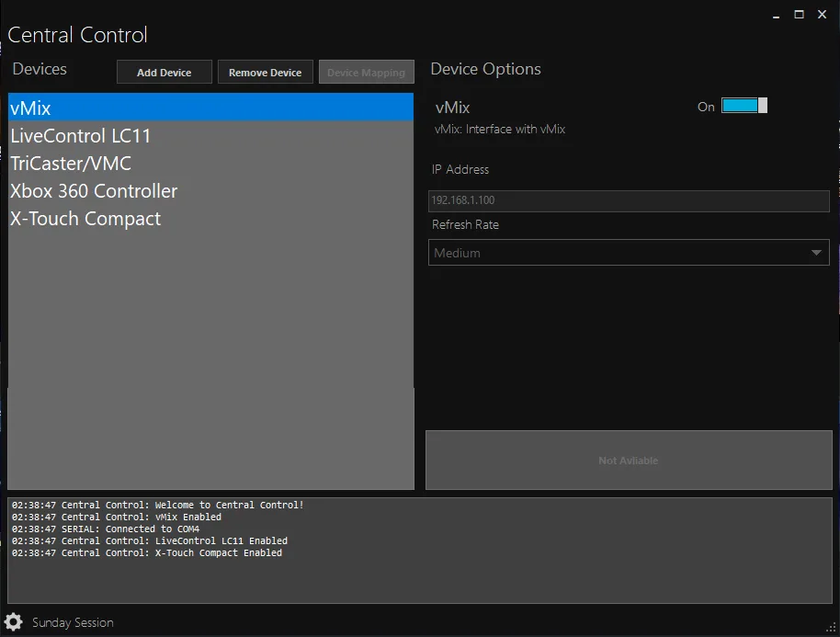This screenshot has height=637, width=840.
Task: Open settings via the gear icon
Action: click(x=14, y=622)
